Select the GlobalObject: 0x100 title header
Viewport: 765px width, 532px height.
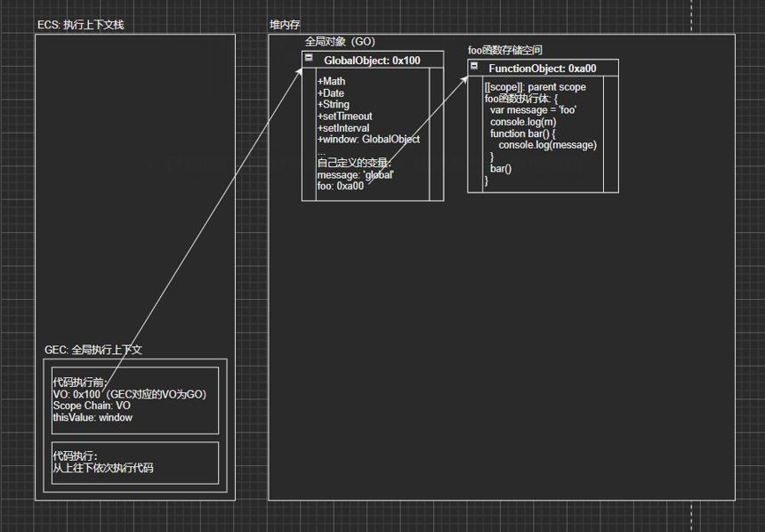[373, 60]
